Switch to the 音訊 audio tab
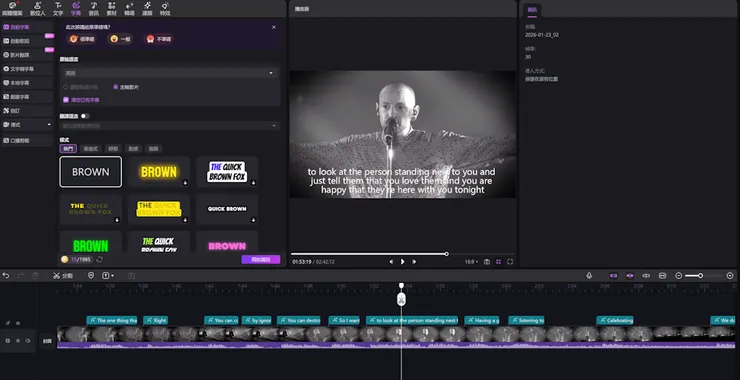Screen dimensions: 740x380 pyautogui.click(x=94, y=8)
